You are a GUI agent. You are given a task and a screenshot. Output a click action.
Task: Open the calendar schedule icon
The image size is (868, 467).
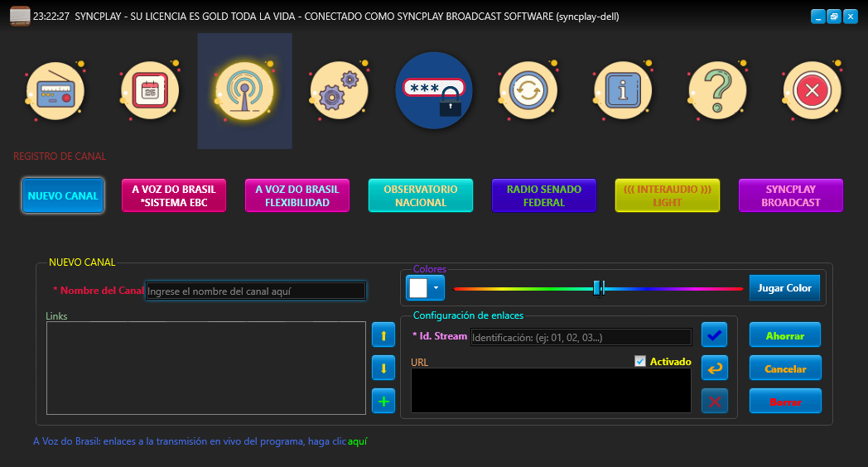(x=150, y=91)
